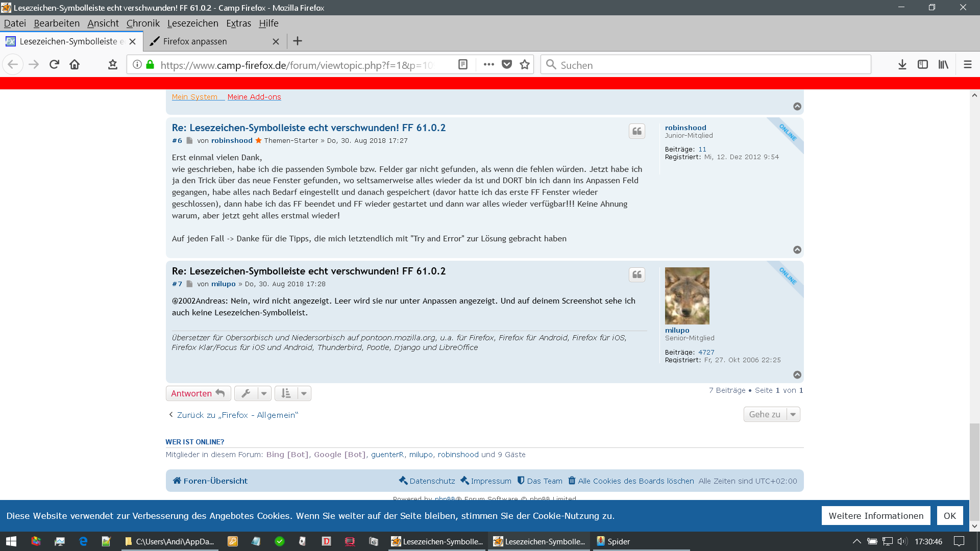The width and height of the screenshot is (980, 551).
Task: Bookmark this page with the star icon
Action: tap(525, 65)
